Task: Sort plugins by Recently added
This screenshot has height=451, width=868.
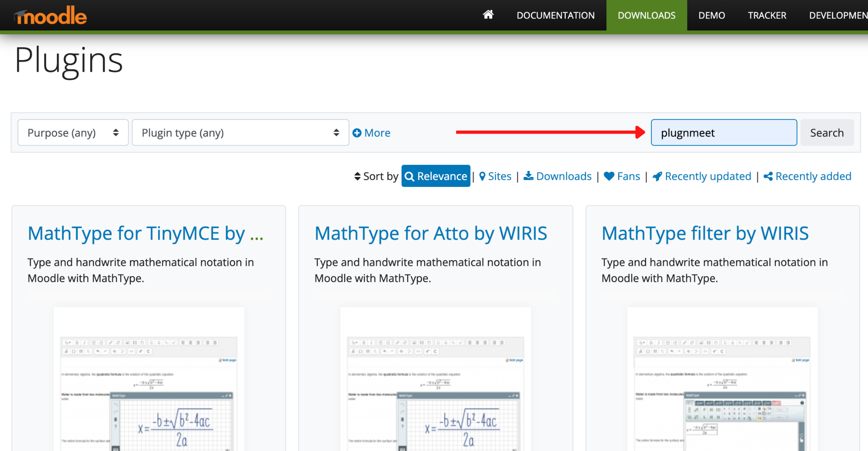Action: point(807,177)
